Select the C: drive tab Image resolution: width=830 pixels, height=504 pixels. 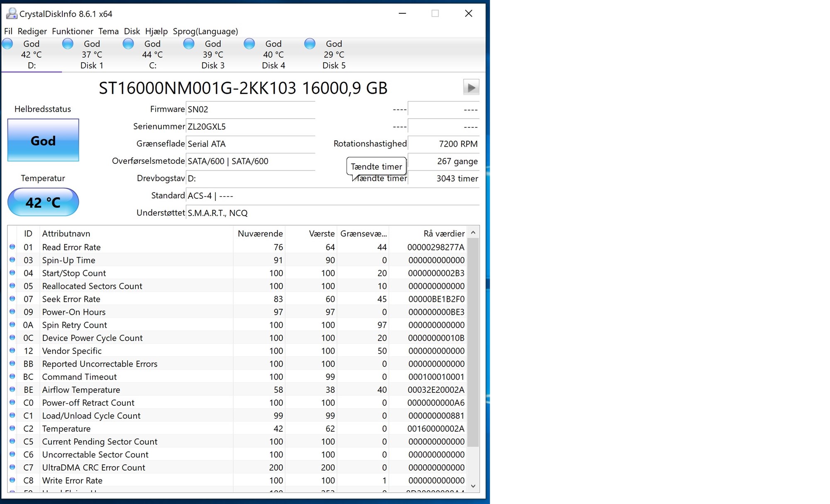[x=152, y=54]
